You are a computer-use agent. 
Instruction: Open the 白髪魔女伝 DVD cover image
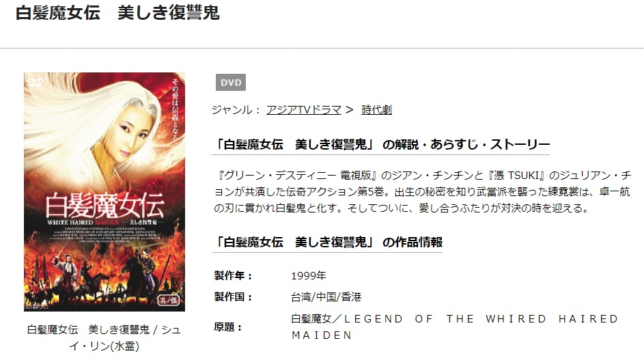pos(104,192)
